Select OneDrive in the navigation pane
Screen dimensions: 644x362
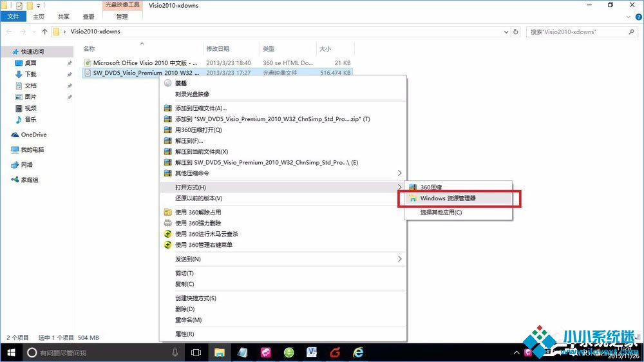click(x=33, y=135)
